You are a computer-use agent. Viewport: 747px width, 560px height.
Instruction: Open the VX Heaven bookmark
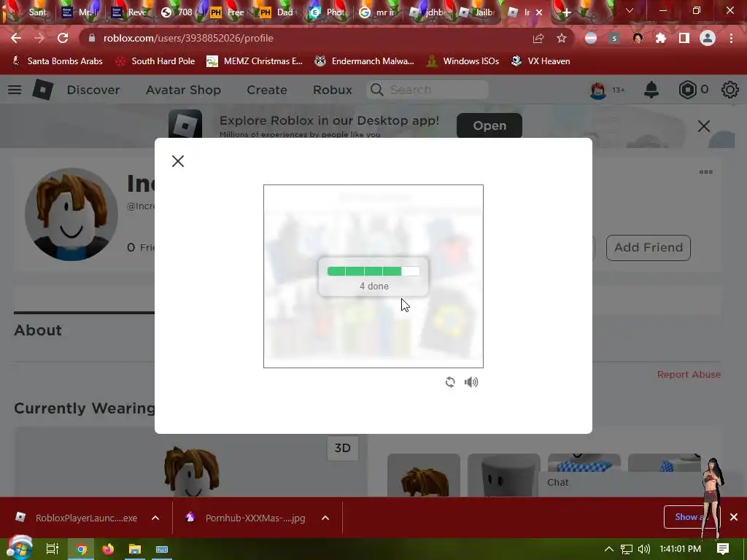[541, 61]
